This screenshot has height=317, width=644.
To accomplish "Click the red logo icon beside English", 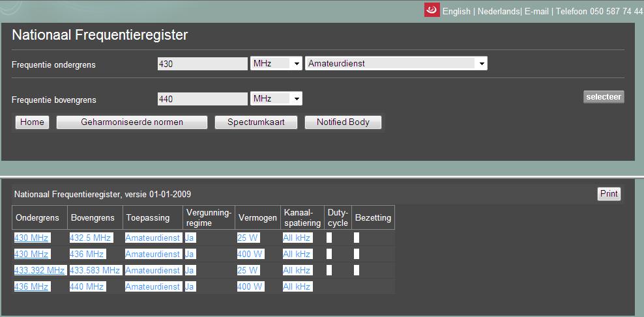I will point(432,10).
